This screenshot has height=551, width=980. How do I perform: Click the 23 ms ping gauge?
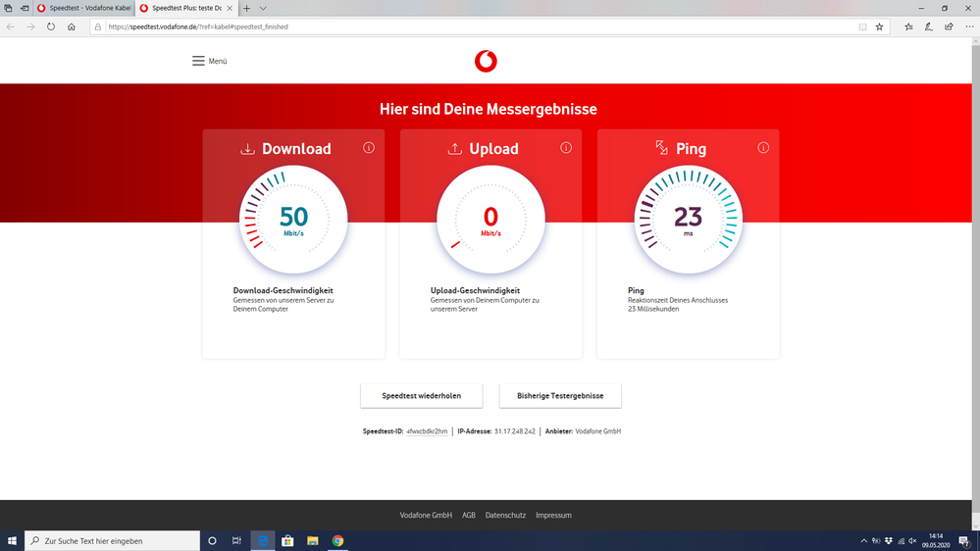[x=688, y=220]
